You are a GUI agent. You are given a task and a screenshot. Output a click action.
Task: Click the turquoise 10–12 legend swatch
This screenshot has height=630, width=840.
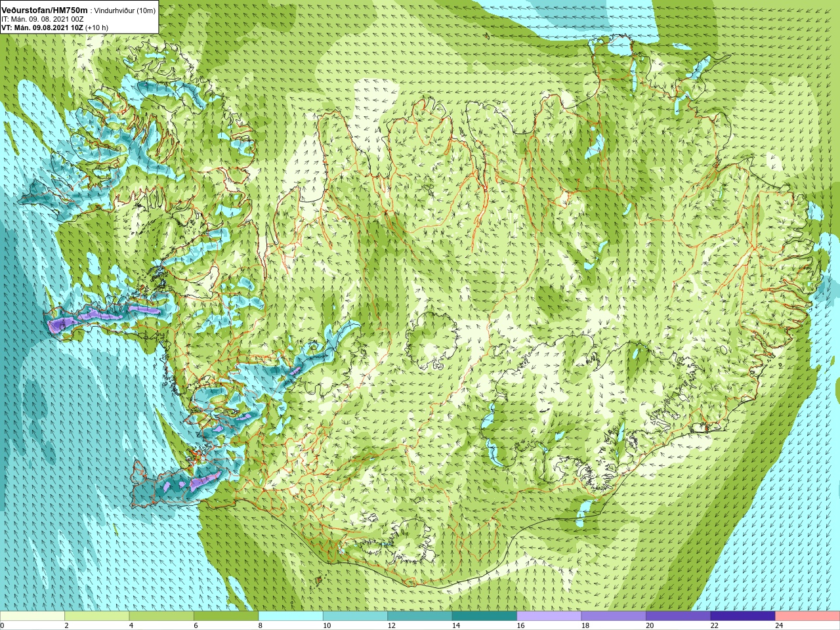[355, 616]
